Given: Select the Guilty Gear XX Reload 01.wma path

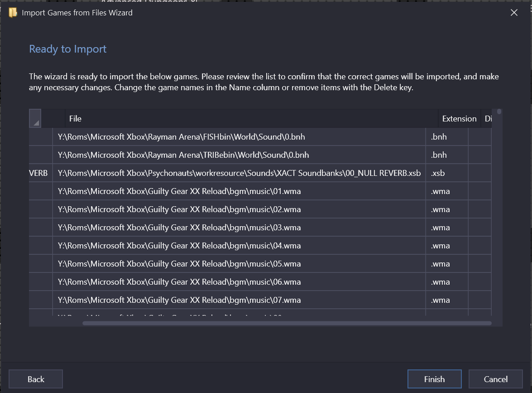Looking at the screenshot, I should [x=239, y=191].
